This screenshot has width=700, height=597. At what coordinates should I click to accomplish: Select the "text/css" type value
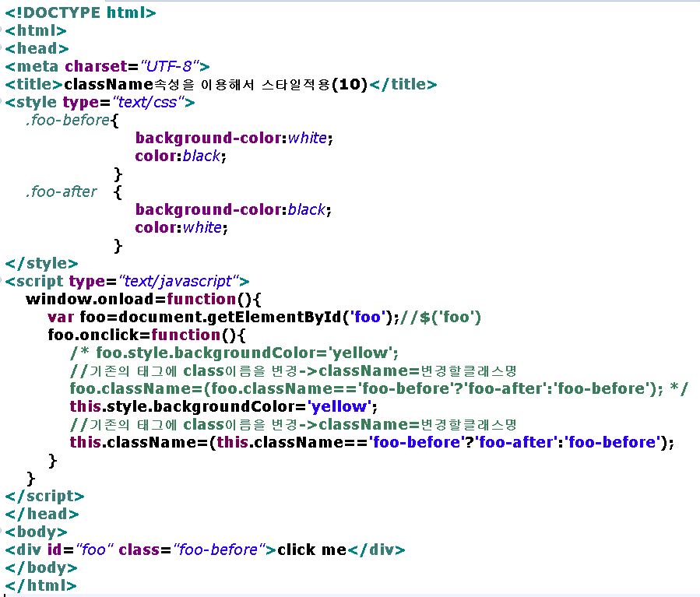click(x=148, y=102)
